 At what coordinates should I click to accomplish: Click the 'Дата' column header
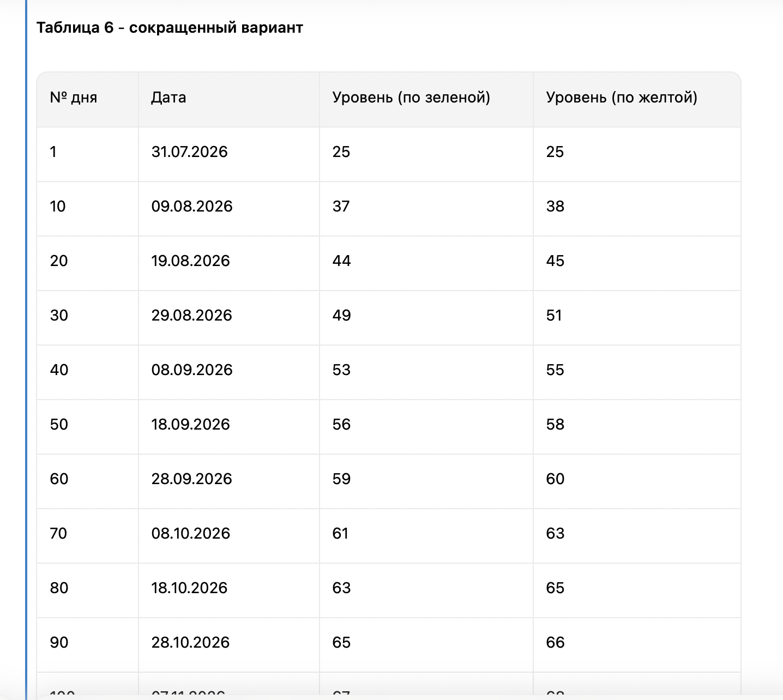[x=168, y=98]
